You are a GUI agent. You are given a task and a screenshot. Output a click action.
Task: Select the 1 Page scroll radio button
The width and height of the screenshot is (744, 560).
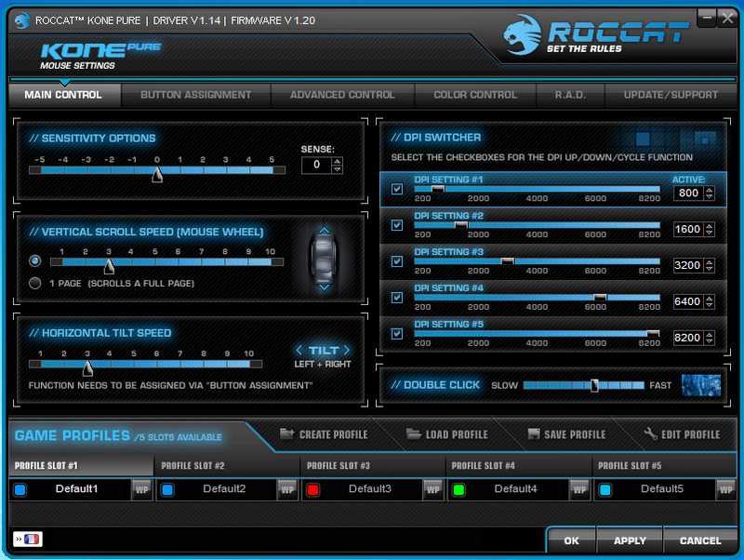35,283
